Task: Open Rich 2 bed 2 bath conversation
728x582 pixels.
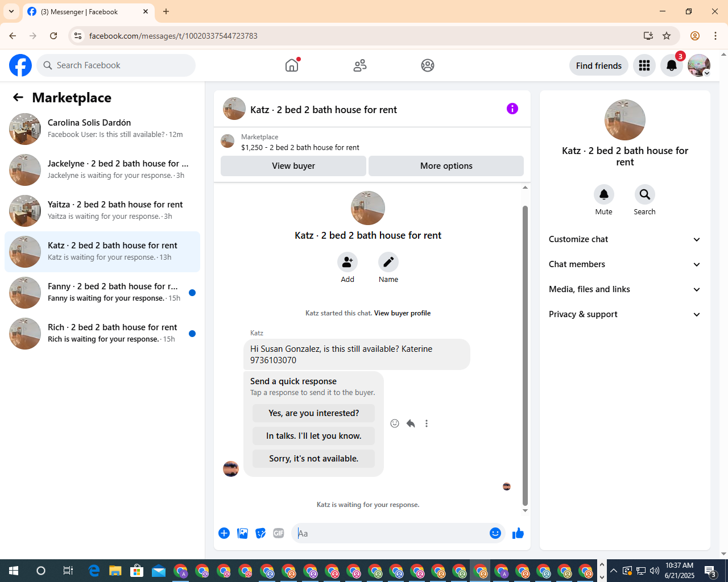Action: pos(102,334)
